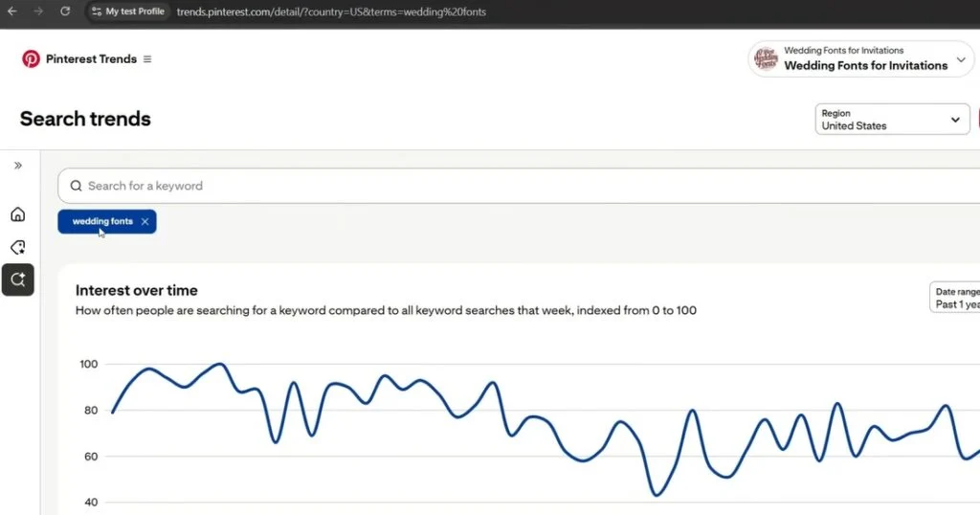Click the Search trends page title

85,119
